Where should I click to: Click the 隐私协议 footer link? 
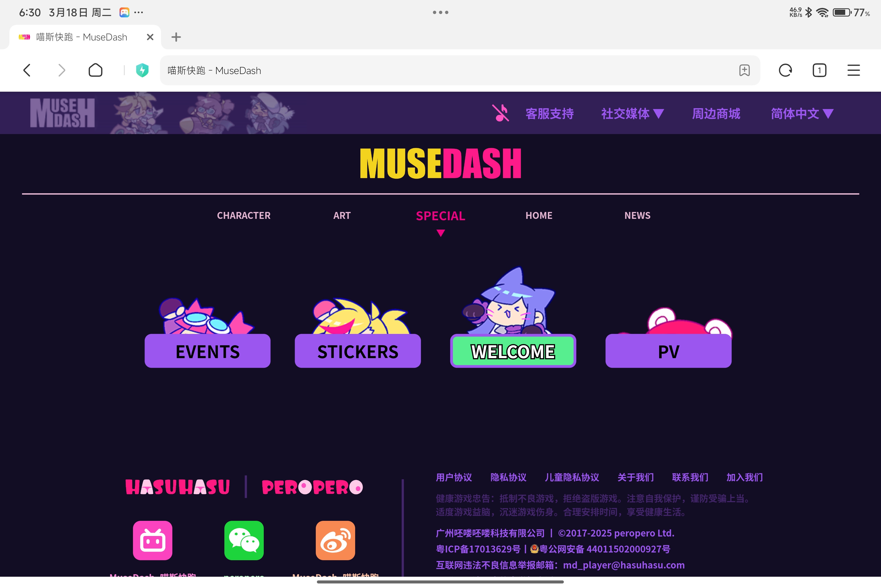(508, 477)
